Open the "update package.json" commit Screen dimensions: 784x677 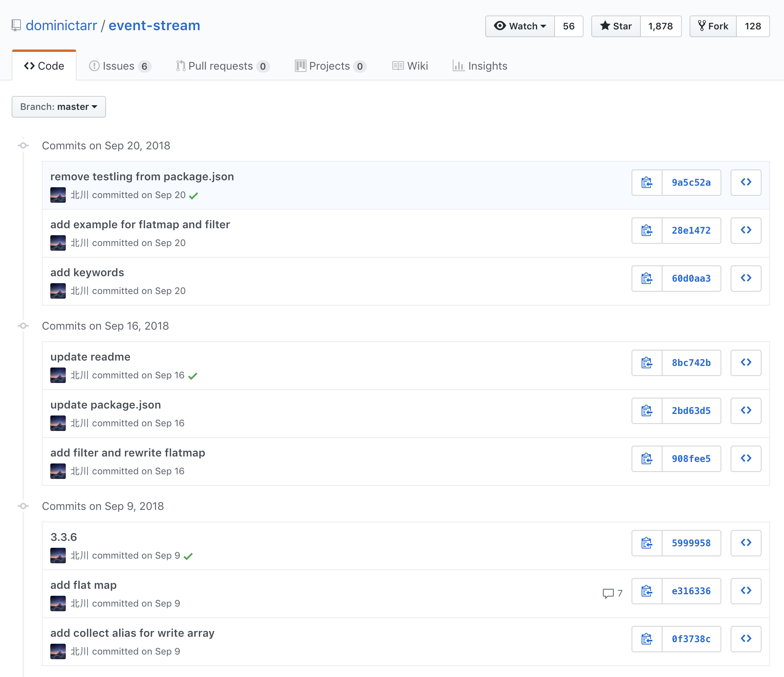pyautogui.click(x=106, y=405)
